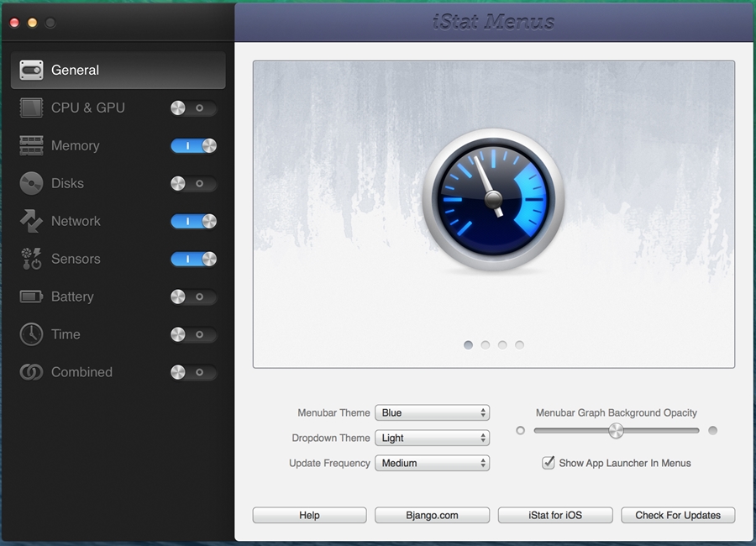Image resolution: width=756 pixels, height=546 pixels.
Task: Click the Combined rings icon
Action: [31, 372]
